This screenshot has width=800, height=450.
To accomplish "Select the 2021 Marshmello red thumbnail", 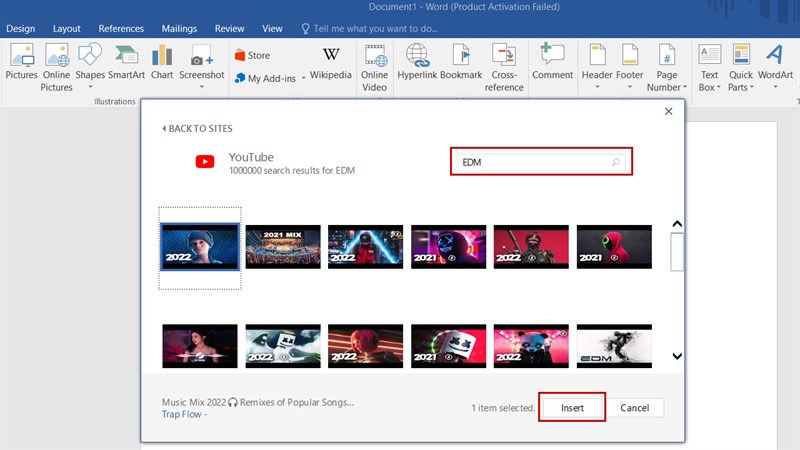I will click(448, 346).
